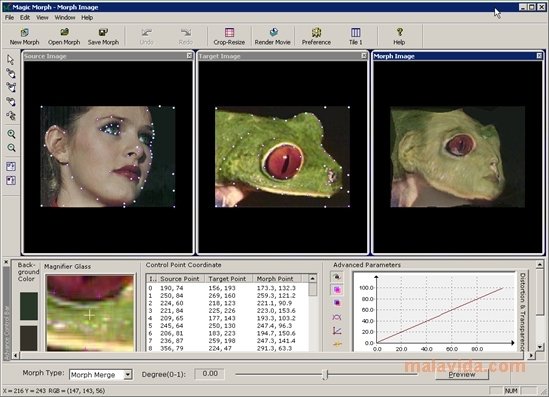
Task: Click the Source Point column header
Action: tap(180, 279)
